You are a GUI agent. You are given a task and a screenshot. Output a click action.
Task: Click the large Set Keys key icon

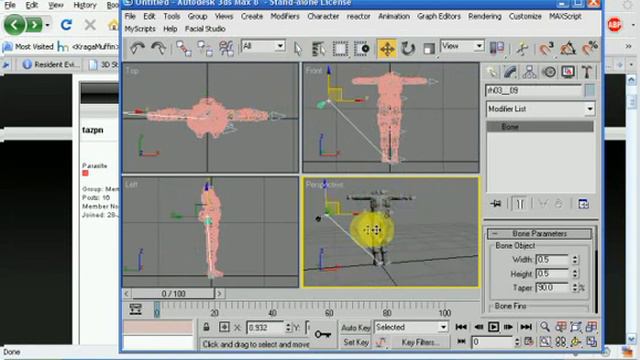(323, 334)
